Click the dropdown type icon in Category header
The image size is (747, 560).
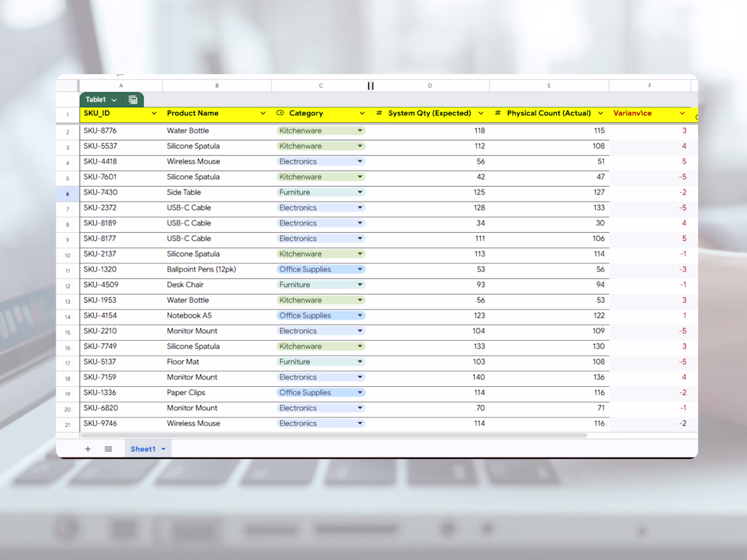click(280, 113)
